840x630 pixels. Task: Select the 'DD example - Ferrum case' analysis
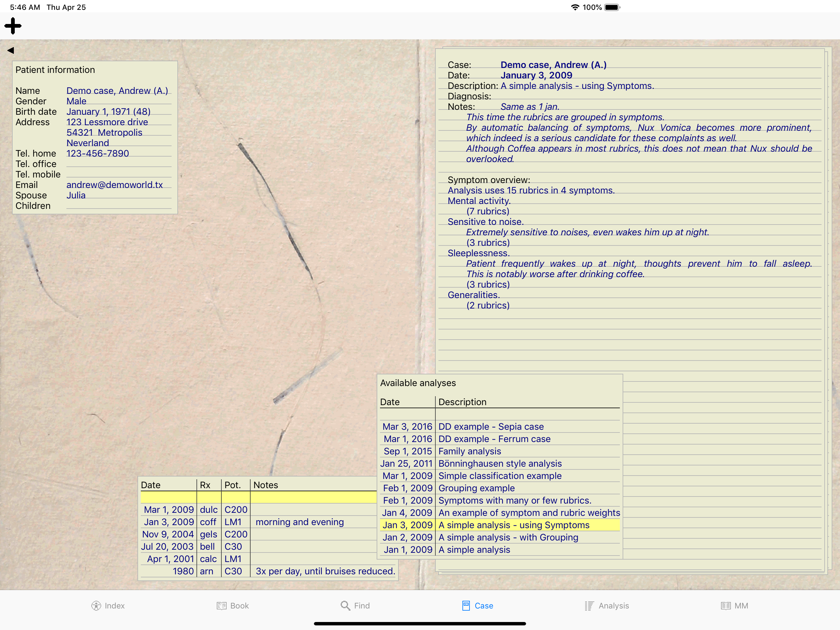point(500,439)
